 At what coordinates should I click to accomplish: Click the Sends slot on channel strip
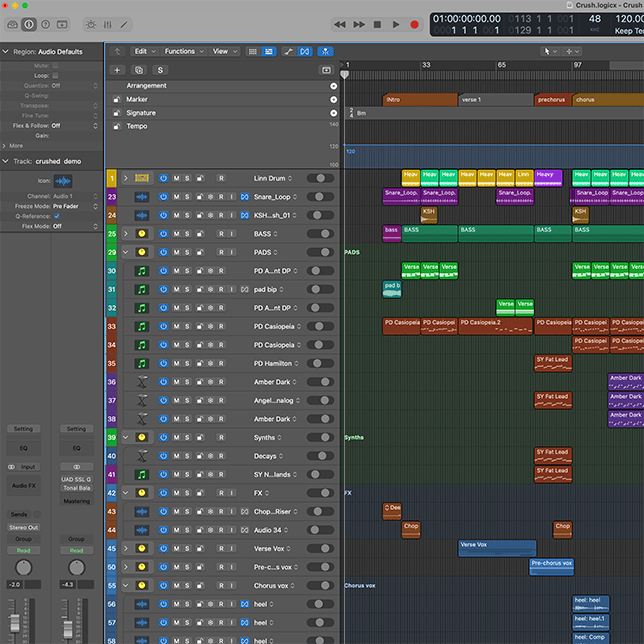(x=19, y=514)
